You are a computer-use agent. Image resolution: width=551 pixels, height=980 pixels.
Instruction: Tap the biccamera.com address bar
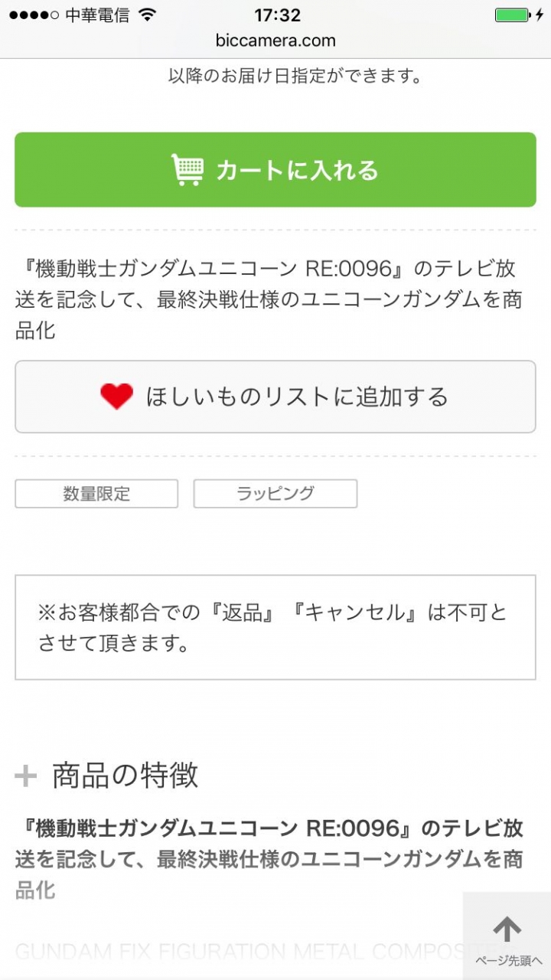point(275,41)
